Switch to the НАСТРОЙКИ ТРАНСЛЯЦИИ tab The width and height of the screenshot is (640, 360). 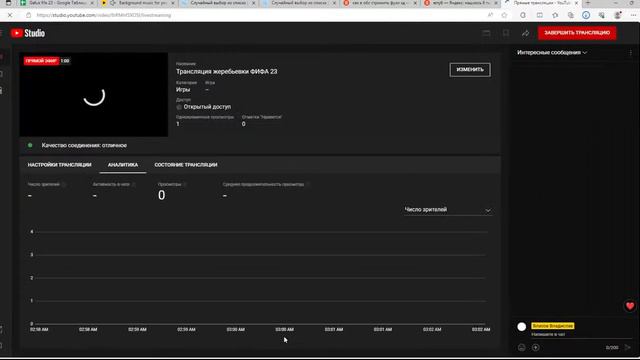coord(60,165)
